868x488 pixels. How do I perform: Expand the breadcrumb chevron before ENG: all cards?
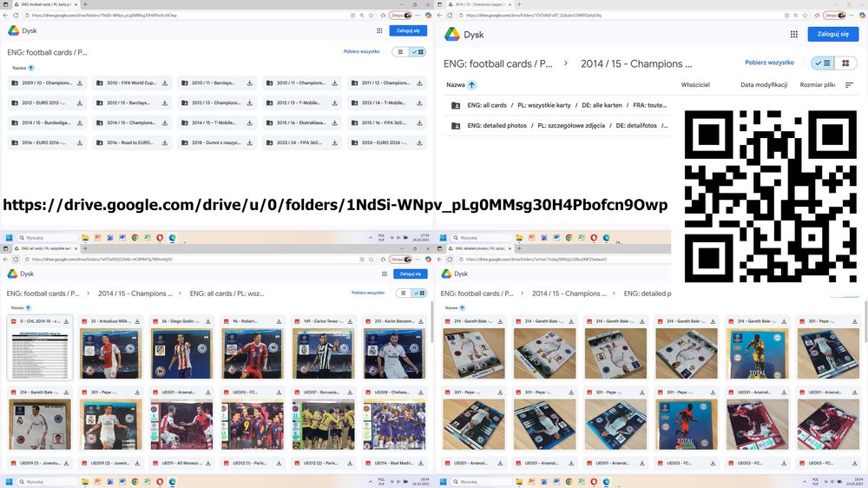180,293
